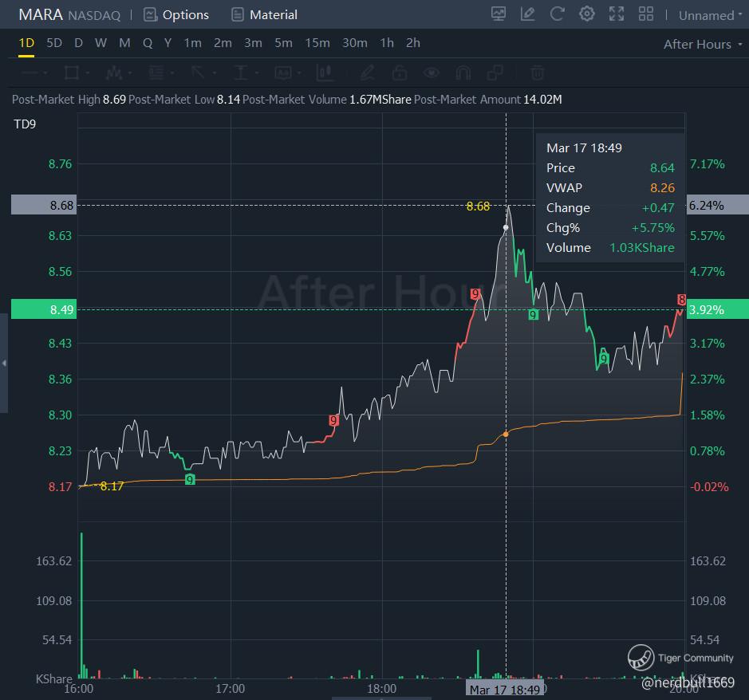Expand the chart to fullscreen

click(x=617, y=14)
